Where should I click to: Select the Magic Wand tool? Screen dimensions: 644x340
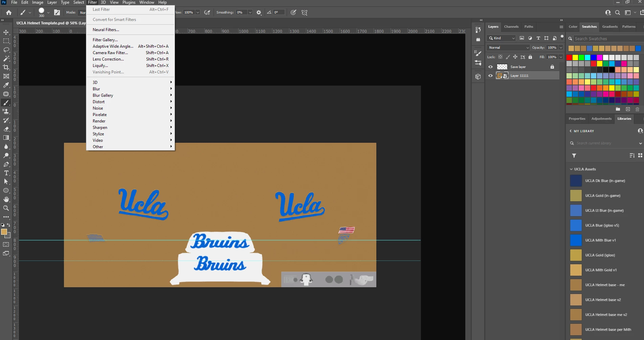6,59
